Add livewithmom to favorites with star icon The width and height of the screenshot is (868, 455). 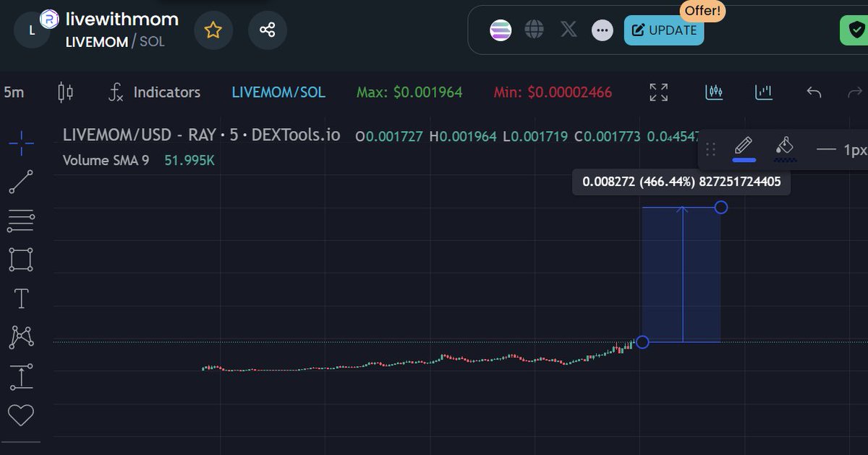(x=213, y=30)
